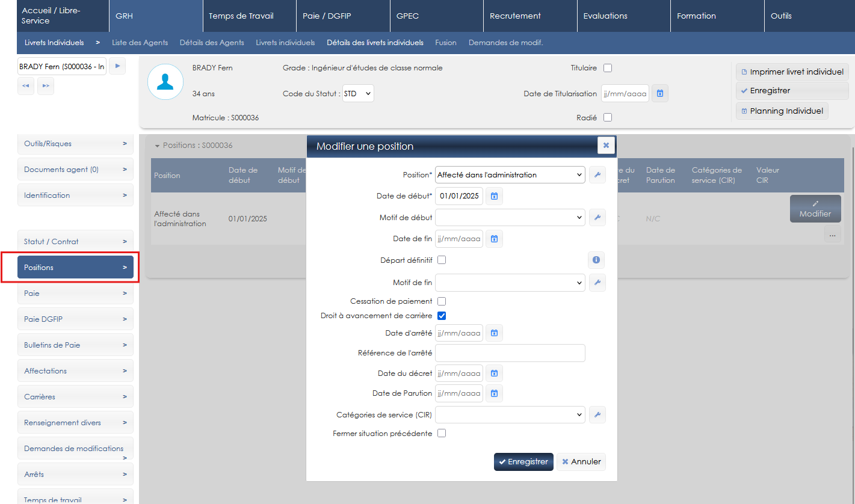Uncheck Droit à avancement de carrière
Screen dimensions: 855x504
(x=442, y=316)
